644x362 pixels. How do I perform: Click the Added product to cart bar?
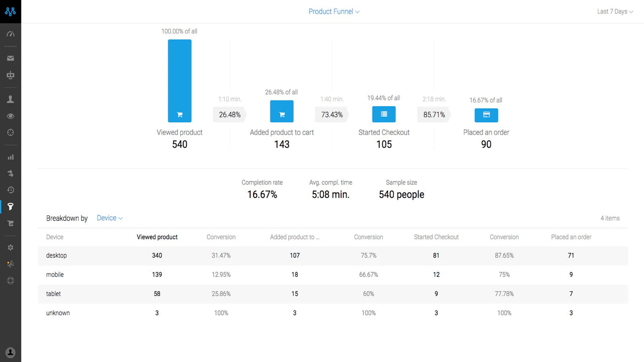282,111
